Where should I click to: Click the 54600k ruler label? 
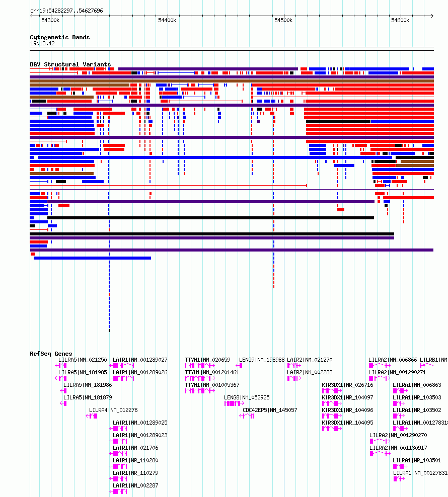[400, 20]
